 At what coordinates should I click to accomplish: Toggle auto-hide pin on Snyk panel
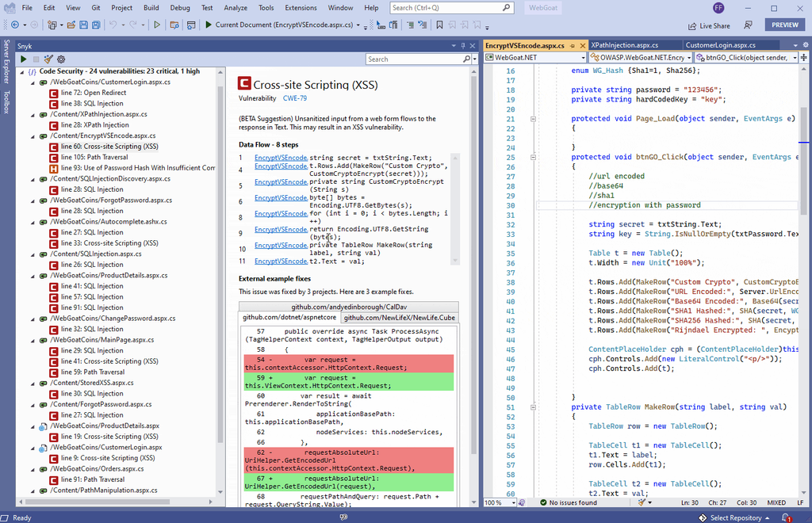coord(463,45)
